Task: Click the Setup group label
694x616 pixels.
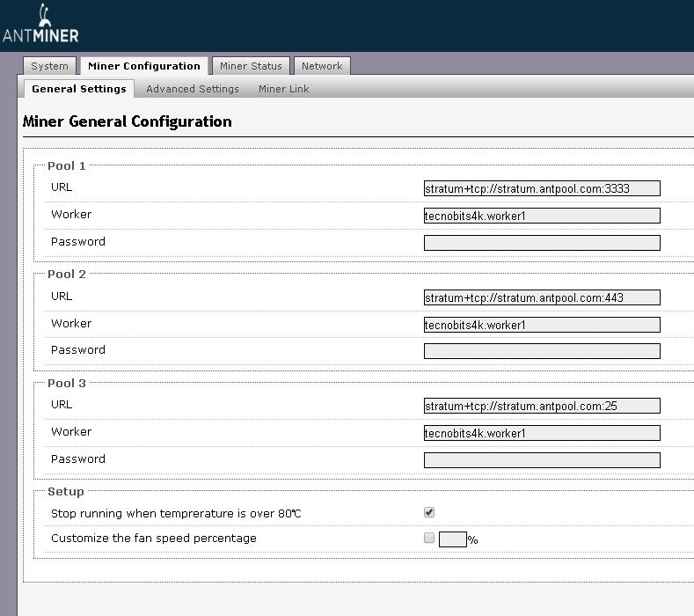Action: pyautogui.click(x=65, y=492)
